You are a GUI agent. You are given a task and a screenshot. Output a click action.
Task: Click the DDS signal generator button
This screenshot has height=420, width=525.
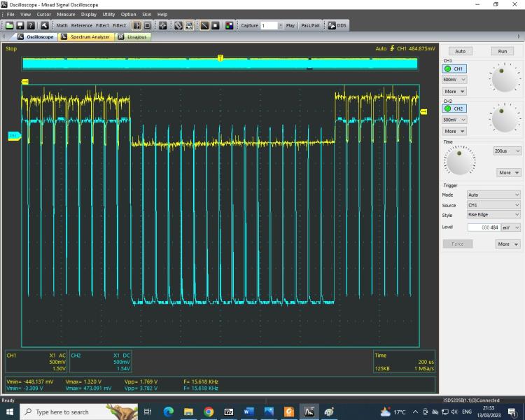coord(337,26)
